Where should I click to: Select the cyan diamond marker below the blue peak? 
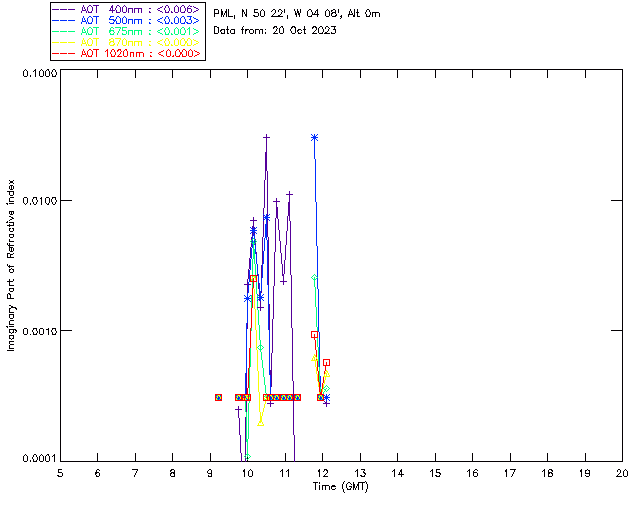click(314, 278)
